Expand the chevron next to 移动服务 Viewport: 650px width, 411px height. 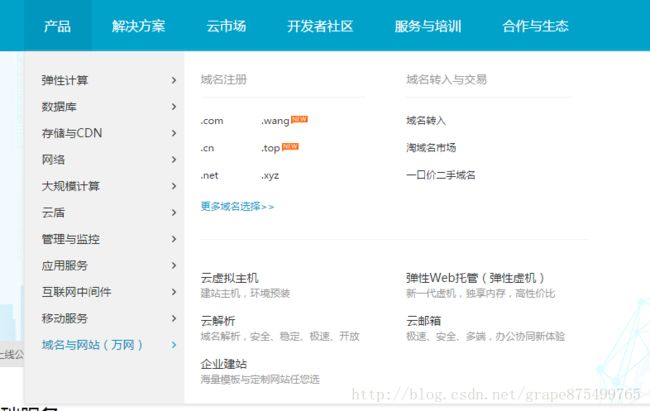pyautogui.click(x=174, y=319)
